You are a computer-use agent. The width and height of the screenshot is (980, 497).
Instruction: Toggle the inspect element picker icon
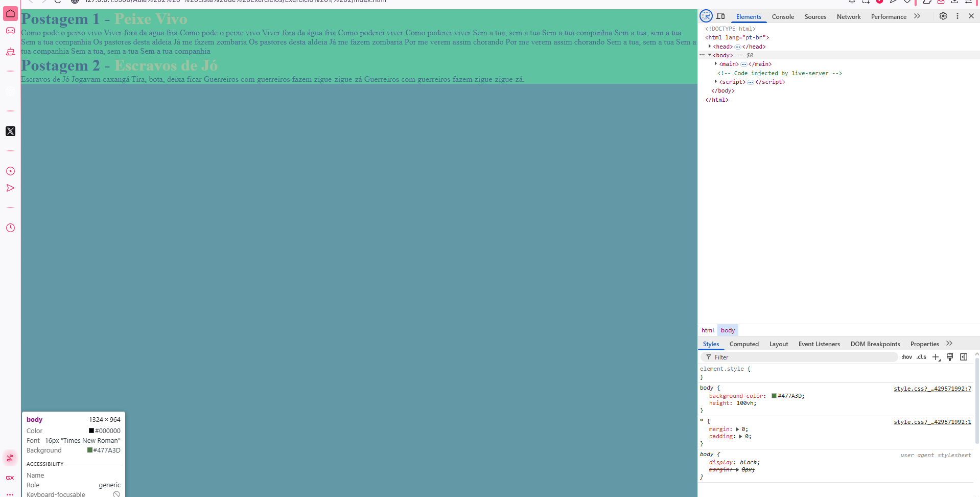click(706, 16)
